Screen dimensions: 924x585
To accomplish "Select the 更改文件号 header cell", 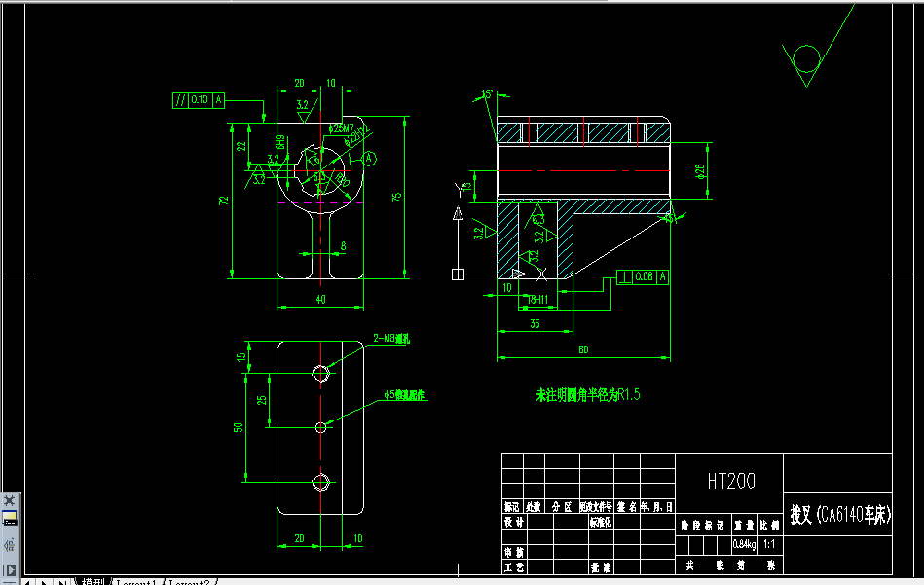I will [x=596, y=507].
